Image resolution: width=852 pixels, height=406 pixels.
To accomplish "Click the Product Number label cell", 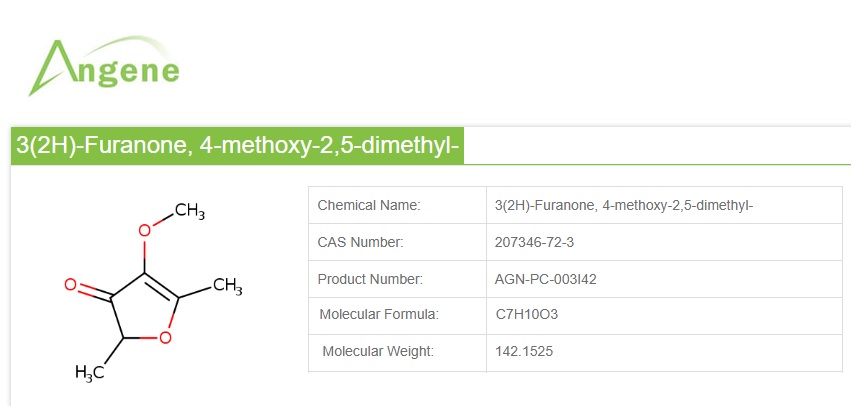I will [x=370, y=279].
